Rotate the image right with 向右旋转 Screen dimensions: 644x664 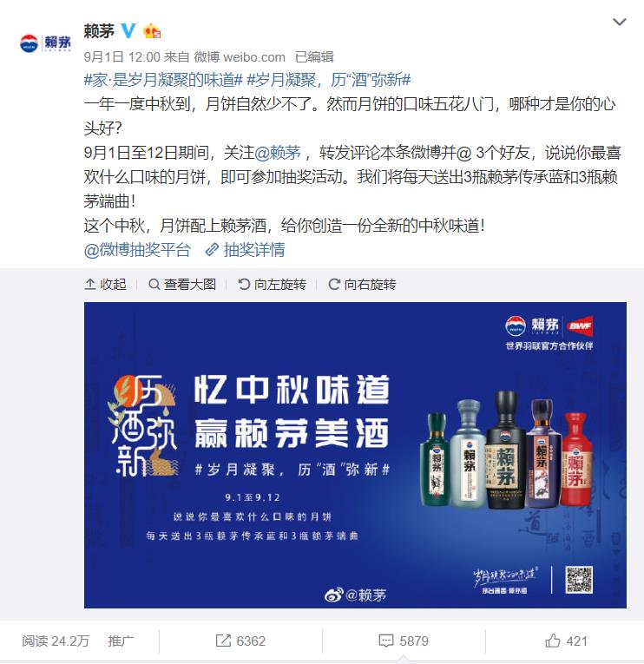tap(362, 284)
